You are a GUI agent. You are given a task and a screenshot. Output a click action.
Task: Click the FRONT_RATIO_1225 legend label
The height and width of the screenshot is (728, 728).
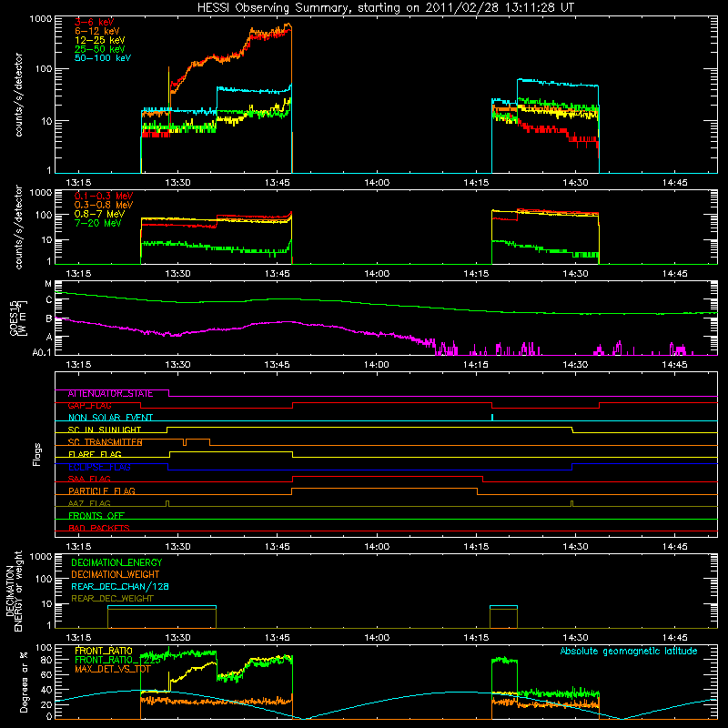[117, 661]
